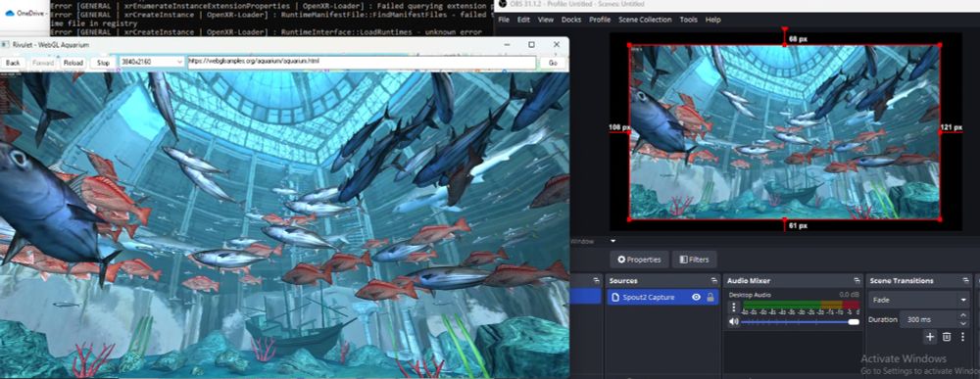Click the OneDrive cloud icon
This screenshot has height=379, width=980.
[x=10, y=13]
